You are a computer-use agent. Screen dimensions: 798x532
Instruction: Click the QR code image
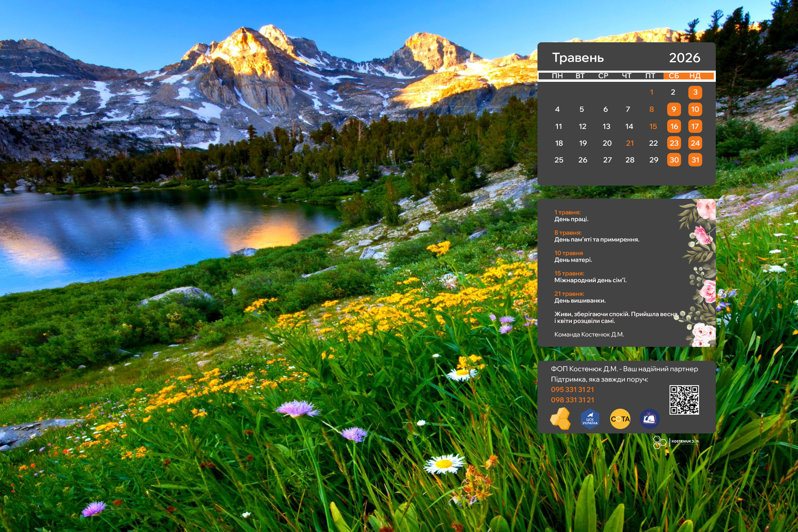[x=684, y=400]
